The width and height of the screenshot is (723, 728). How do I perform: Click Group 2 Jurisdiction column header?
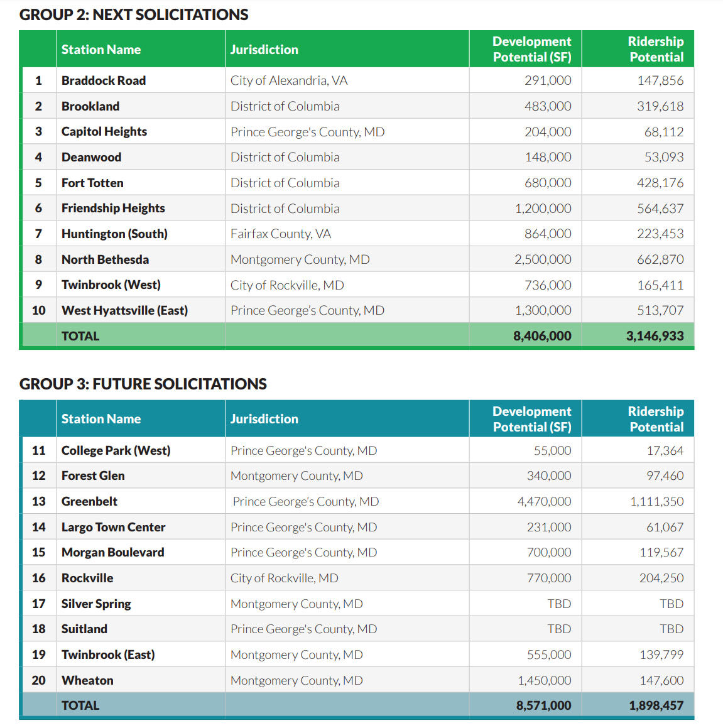coord(264,50)
